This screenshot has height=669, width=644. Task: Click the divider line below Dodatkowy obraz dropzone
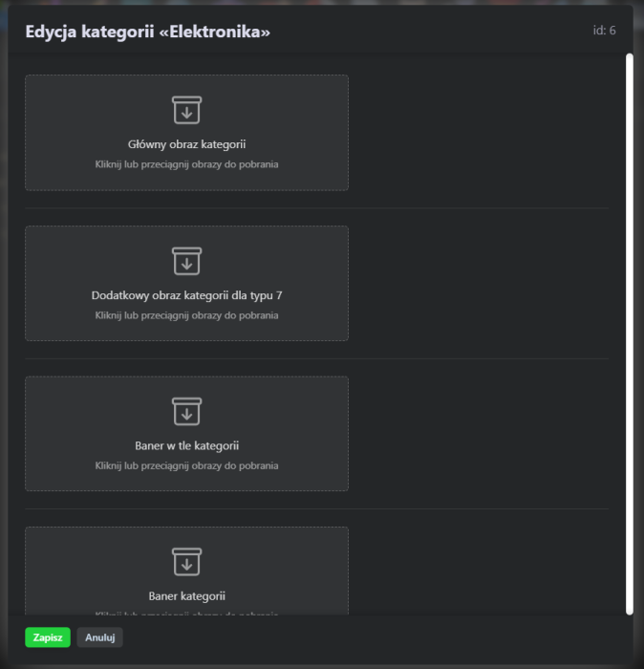pos(316,358)
